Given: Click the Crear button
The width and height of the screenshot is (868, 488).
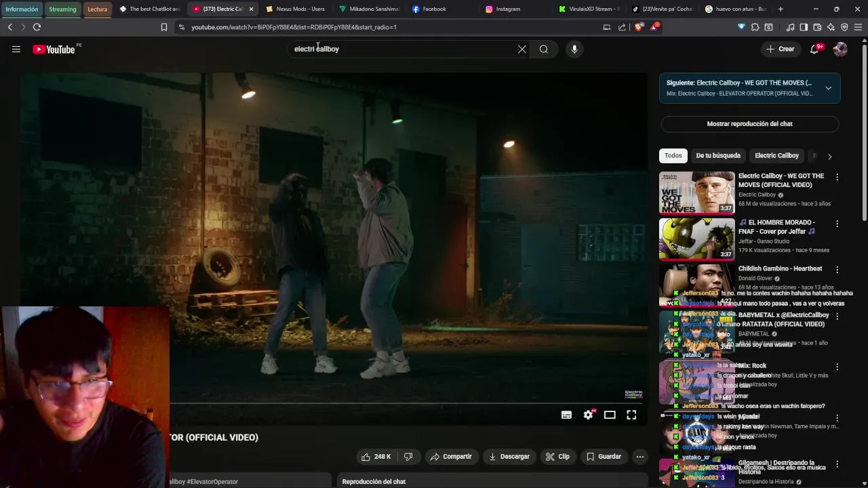Looking at the screenshot, I should pyautogui.click(x=781, y=49).
